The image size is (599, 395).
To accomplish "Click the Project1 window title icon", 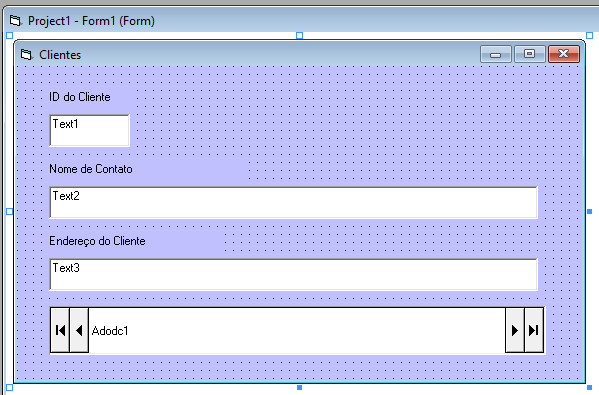I will click(15, 21).
